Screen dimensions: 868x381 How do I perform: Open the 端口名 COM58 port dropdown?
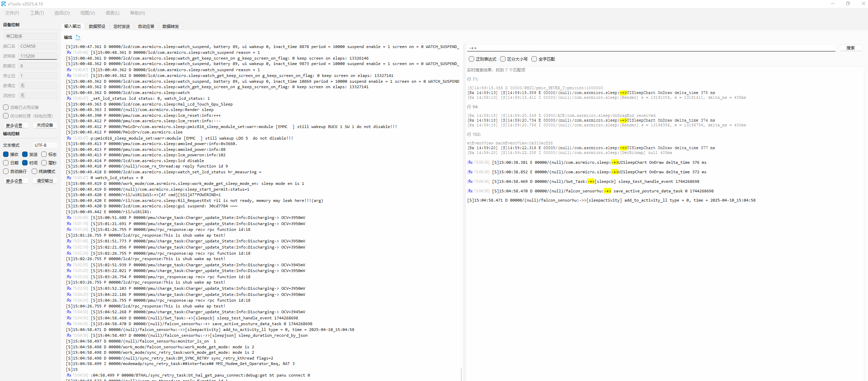pos(37,46)
